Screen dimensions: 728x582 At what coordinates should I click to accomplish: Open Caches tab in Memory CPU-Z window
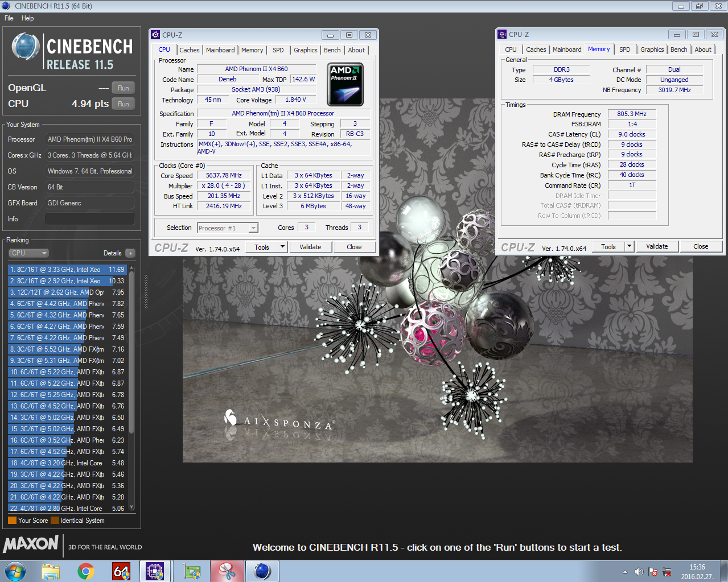536,49
